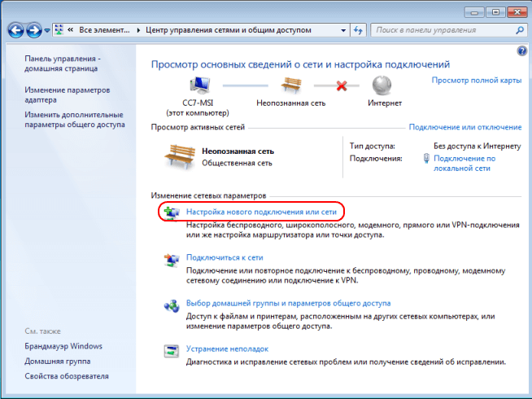Open the help question mark icon
Viewport: 532px width, 399px height.
tap(521, 50)
